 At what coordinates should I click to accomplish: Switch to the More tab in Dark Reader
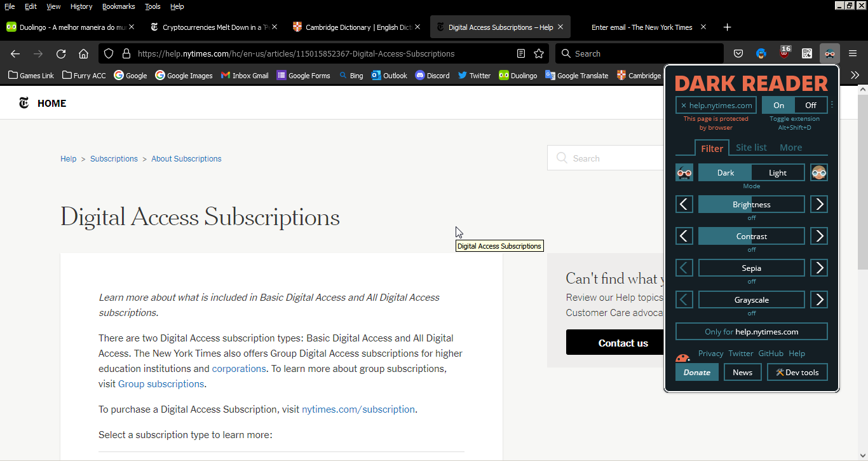pyautogui.click(x=790, y=148)
